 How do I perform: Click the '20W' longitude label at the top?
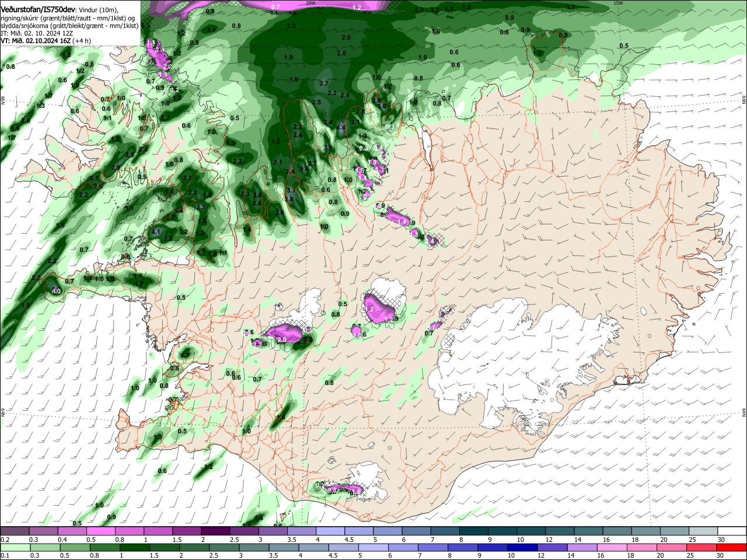click(310, 3)
